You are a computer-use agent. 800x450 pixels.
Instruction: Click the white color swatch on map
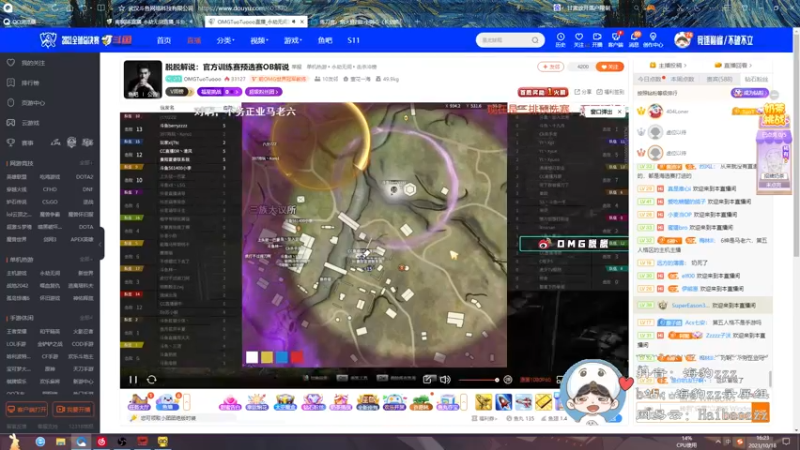click(x=252, y=357)
